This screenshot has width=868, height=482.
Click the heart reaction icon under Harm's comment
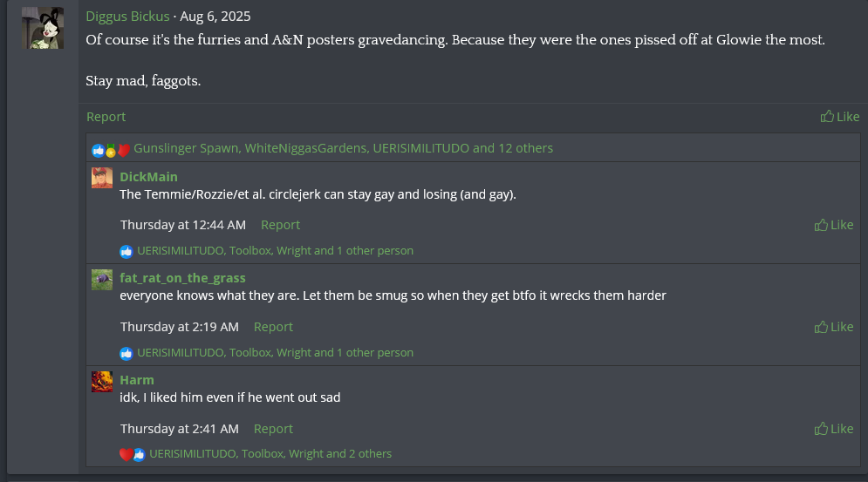click(126, 454)
